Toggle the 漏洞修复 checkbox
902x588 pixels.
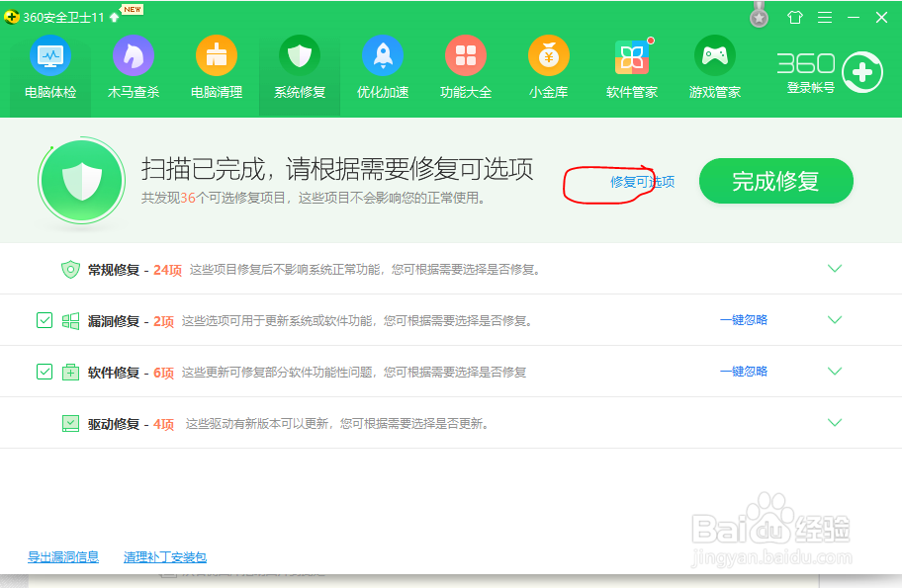click(x=45, y=320)
